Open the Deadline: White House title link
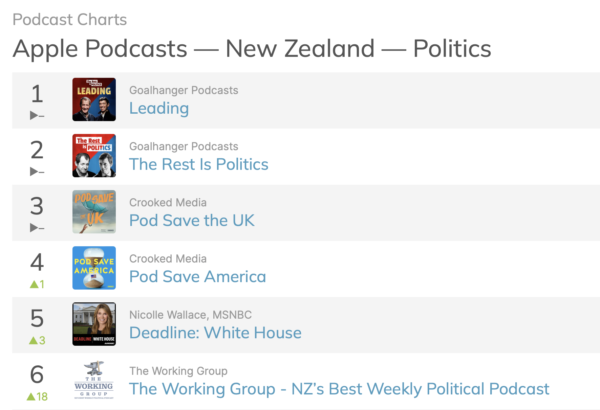 [x=215, y=333]
